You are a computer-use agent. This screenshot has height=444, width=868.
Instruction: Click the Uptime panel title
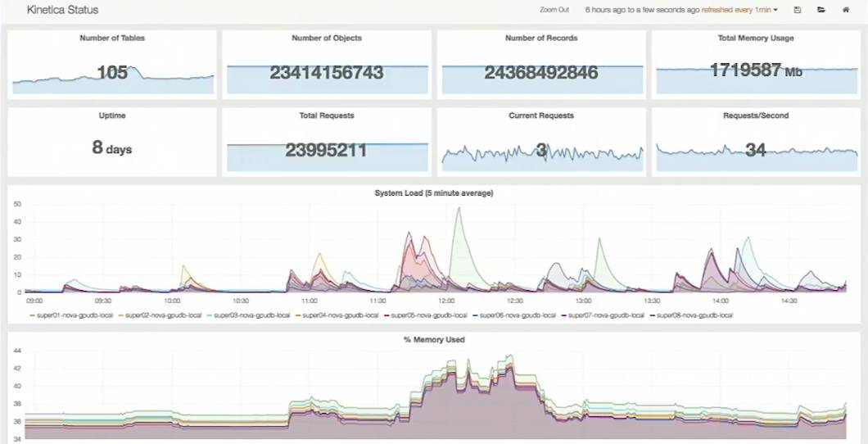pyautogui.click(x=112, y=116)
